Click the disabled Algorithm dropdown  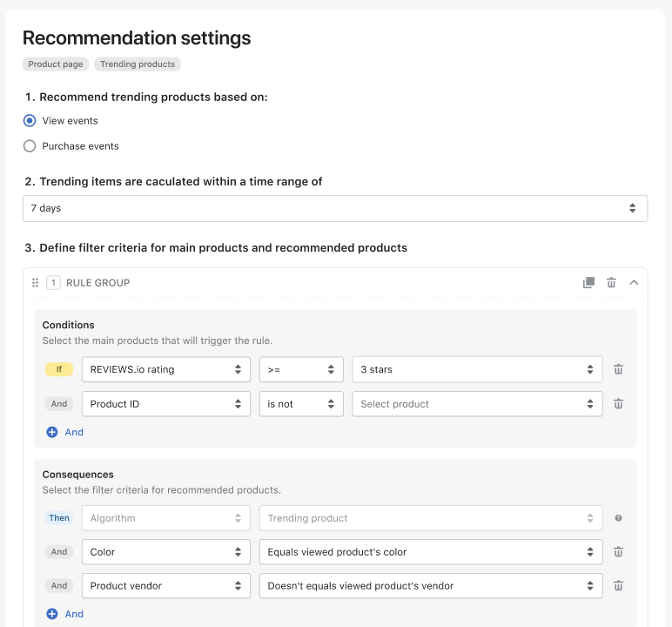click(166, 518)
